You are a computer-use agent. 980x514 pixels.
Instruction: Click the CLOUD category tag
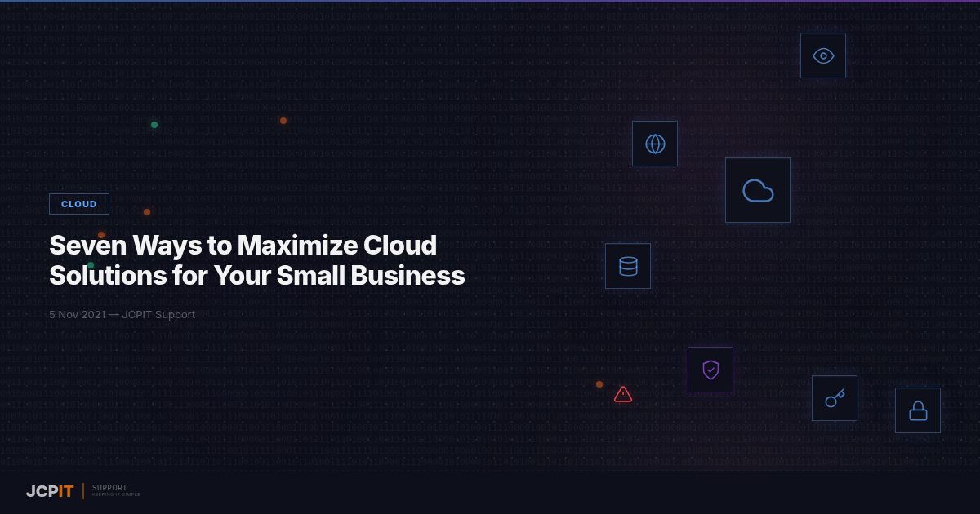78,203
